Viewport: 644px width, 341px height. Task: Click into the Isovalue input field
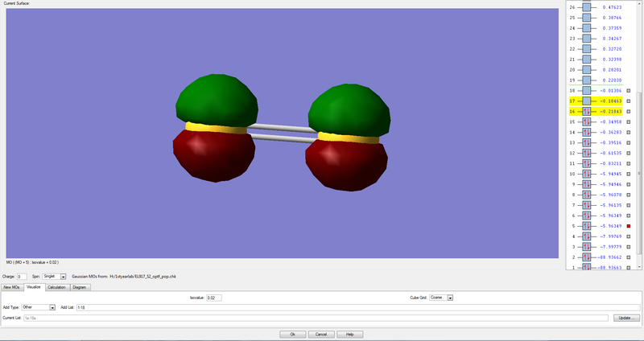tap(213, 298)
